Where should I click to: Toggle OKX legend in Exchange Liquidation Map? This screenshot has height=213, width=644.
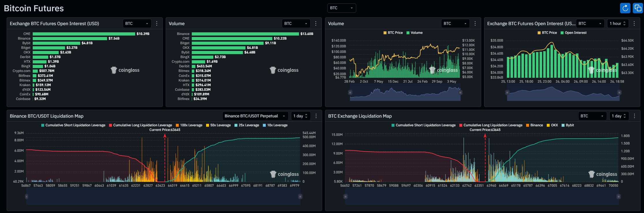[x=552, y=125]
